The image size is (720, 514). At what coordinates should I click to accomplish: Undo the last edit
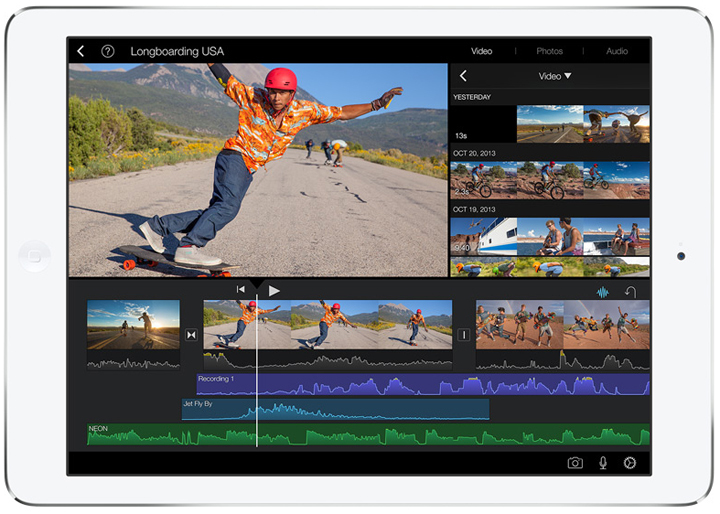point(630,292)
